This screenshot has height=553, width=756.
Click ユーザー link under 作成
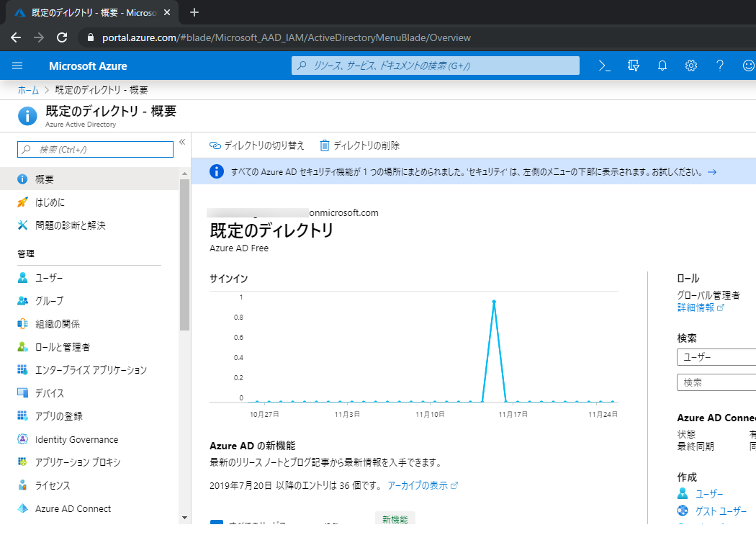coord(709,494)
